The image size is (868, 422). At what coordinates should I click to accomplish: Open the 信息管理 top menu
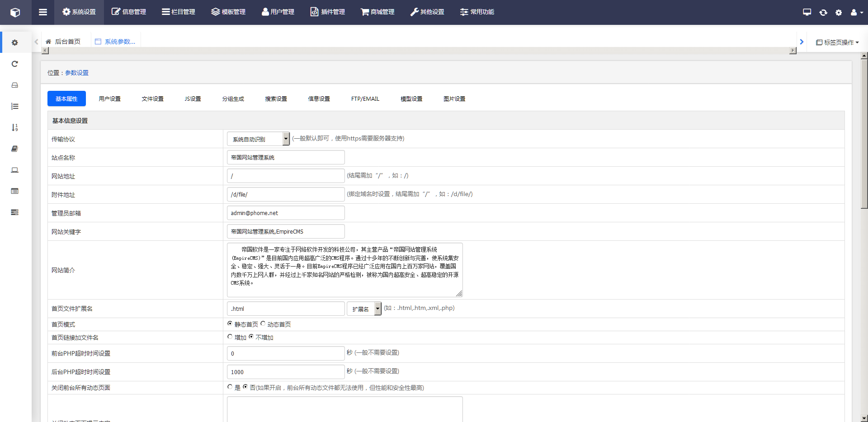(x=129, y=12)
